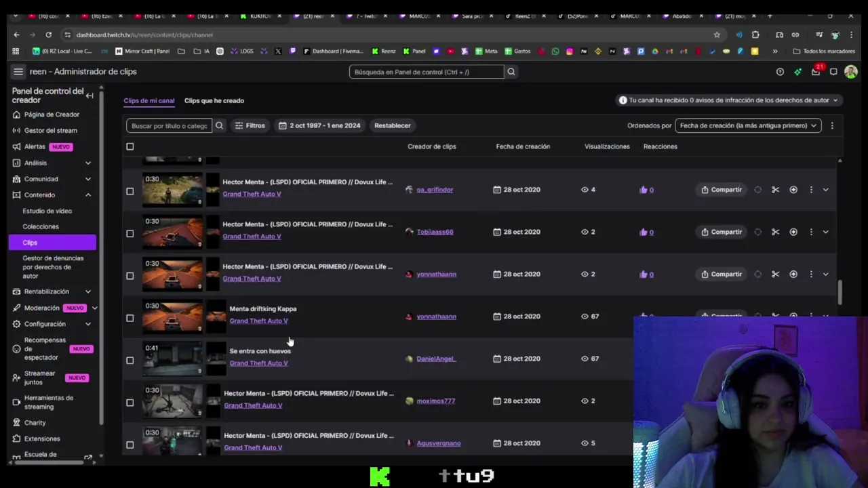Expand the Configuración sidebar section
This screenshot has width=868, height=488.
87,324
